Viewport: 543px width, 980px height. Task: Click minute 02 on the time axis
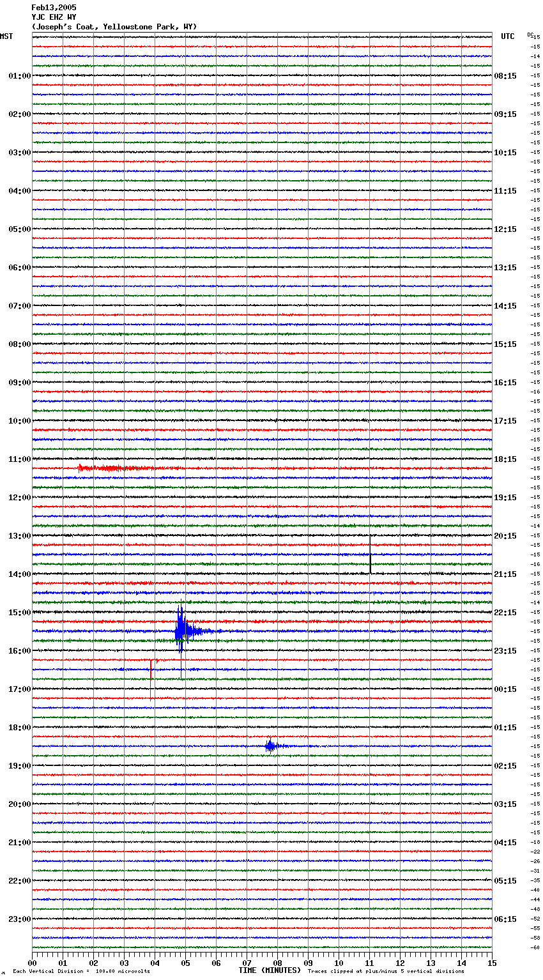[93, 963]
